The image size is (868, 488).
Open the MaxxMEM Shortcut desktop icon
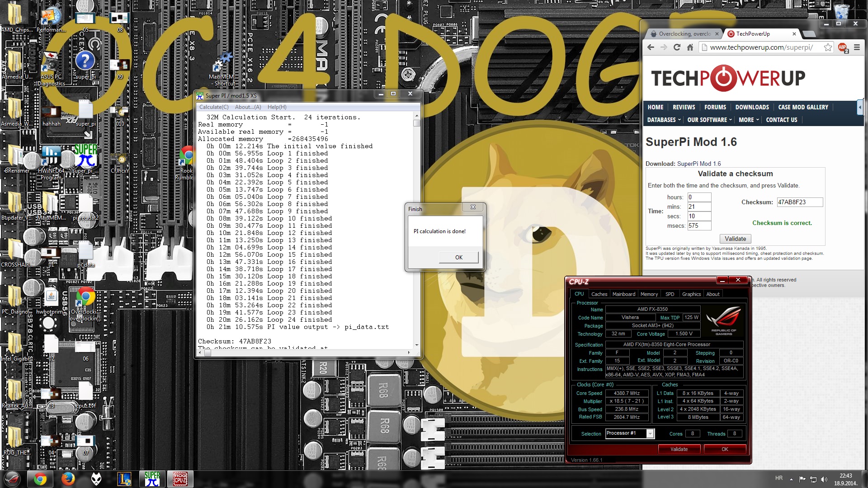pyautogui.click(x=222, y=69)
